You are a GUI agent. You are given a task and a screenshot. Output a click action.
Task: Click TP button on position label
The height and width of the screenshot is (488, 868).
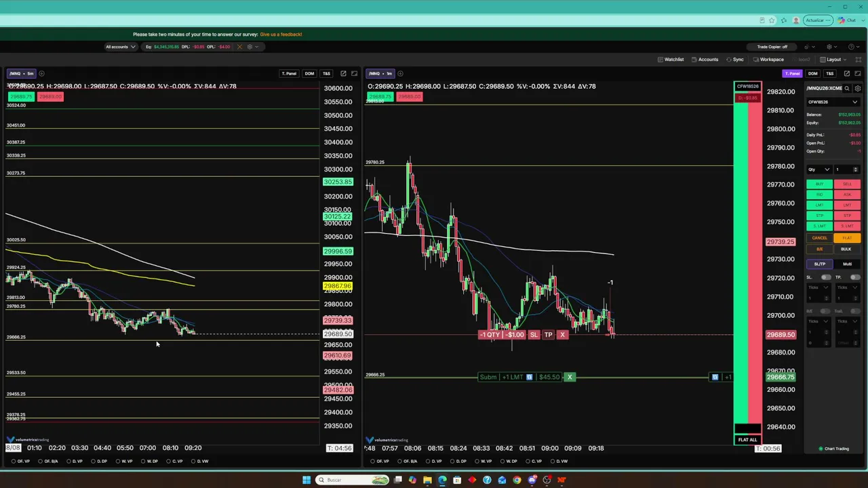coord(548,335)
